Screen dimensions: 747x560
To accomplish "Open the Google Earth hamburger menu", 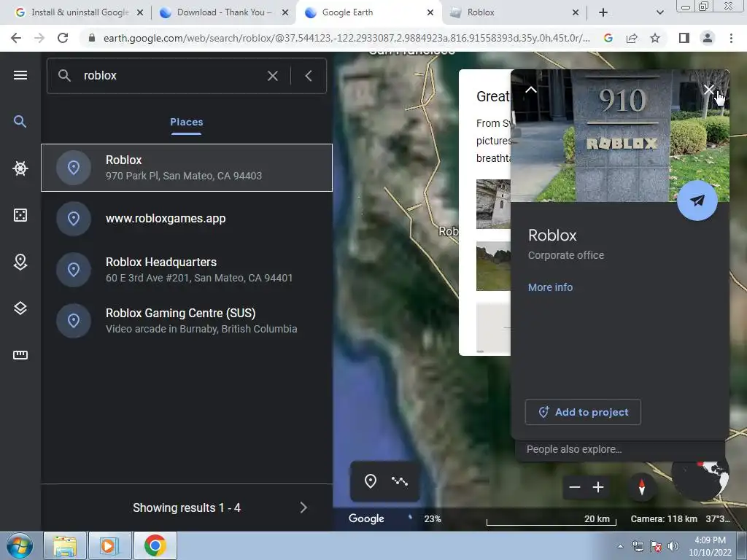I will [20, 75].
